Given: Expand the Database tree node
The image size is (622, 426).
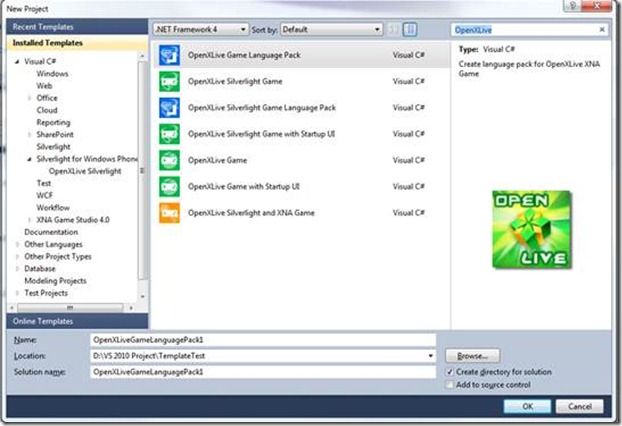Looking at the screenshot, I should 17,269.
